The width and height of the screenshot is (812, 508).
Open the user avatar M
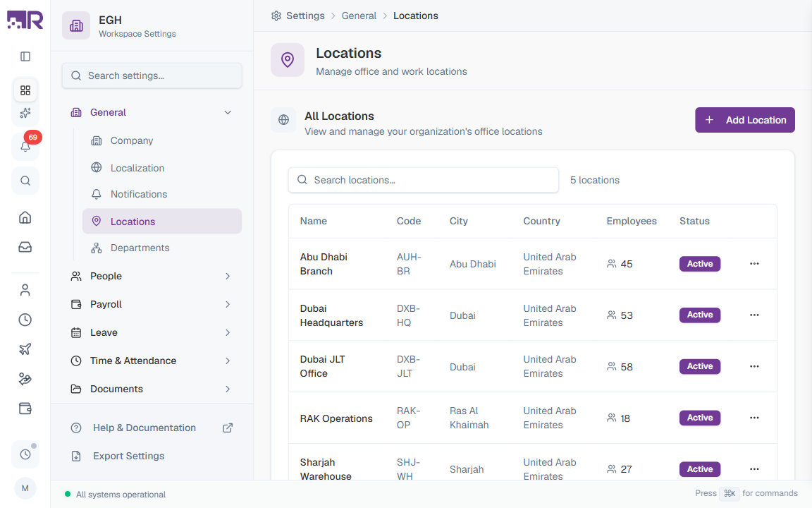(x=25, y=488)
